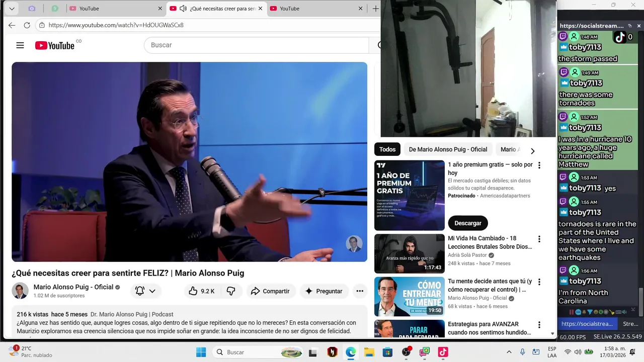Screen dimensions: 644x362
Task: Open the notification bell dropdown for the channel
Action: point(146,291)
